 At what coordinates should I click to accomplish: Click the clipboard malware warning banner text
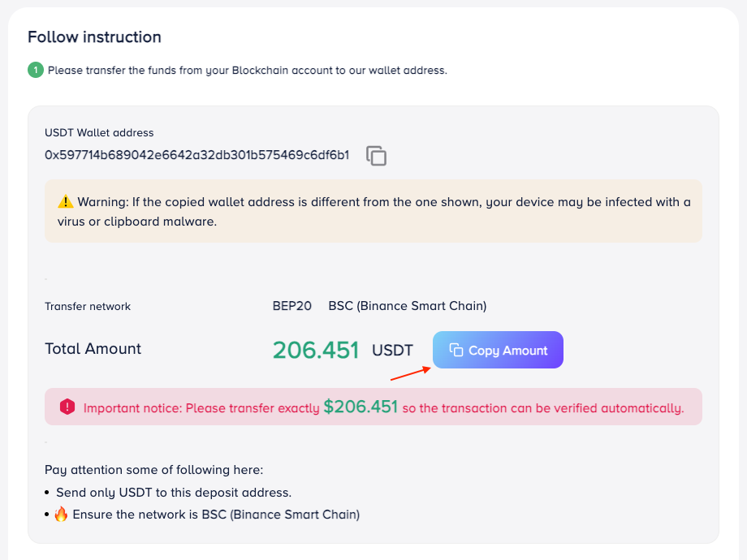(373, 211)
